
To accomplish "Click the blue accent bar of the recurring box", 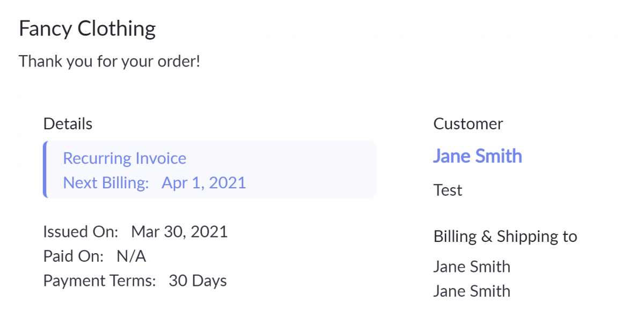I will (45, 169).
